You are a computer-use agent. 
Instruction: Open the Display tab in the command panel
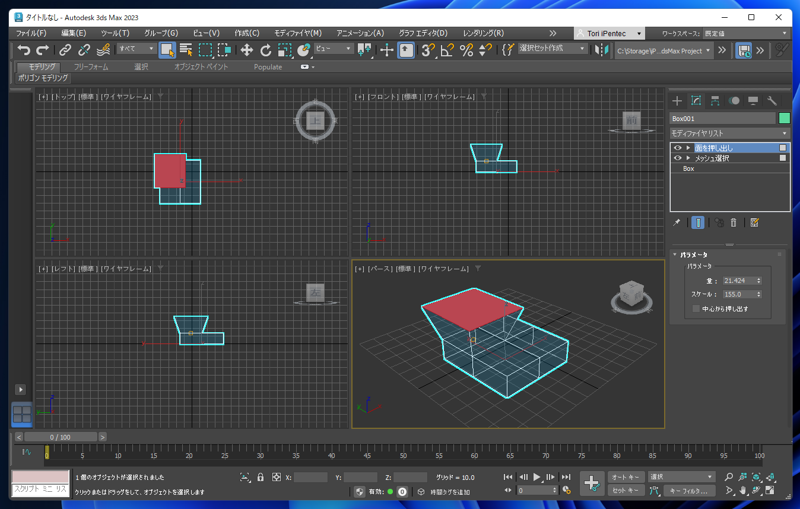pos(753,100)
